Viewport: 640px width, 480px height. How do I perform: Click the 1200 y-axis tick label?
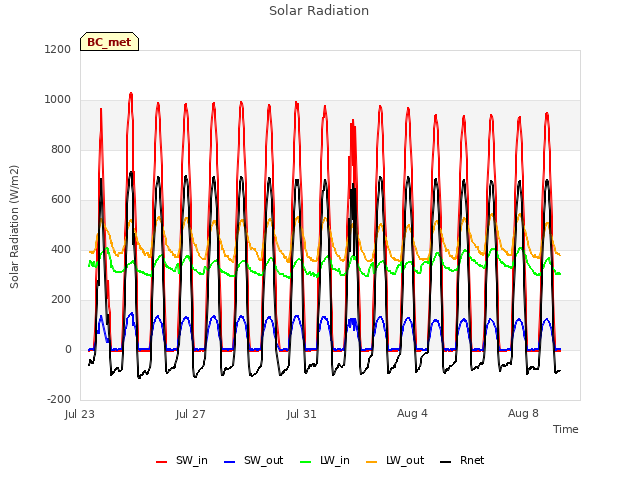(x=58, y=49)
